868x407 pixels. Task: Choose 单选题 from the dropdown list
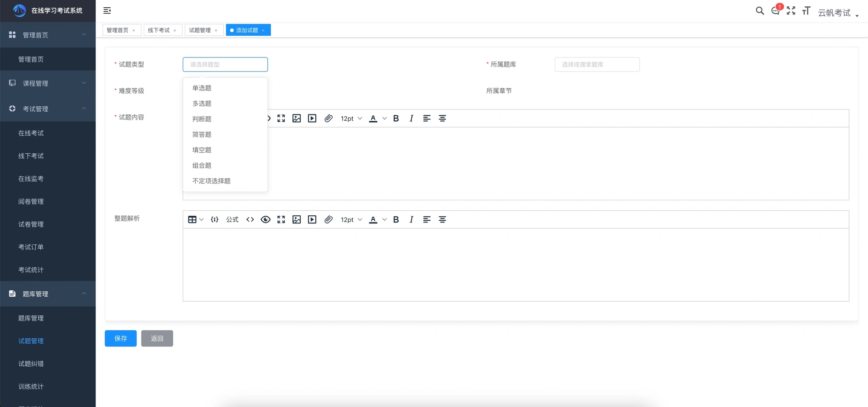225,88
